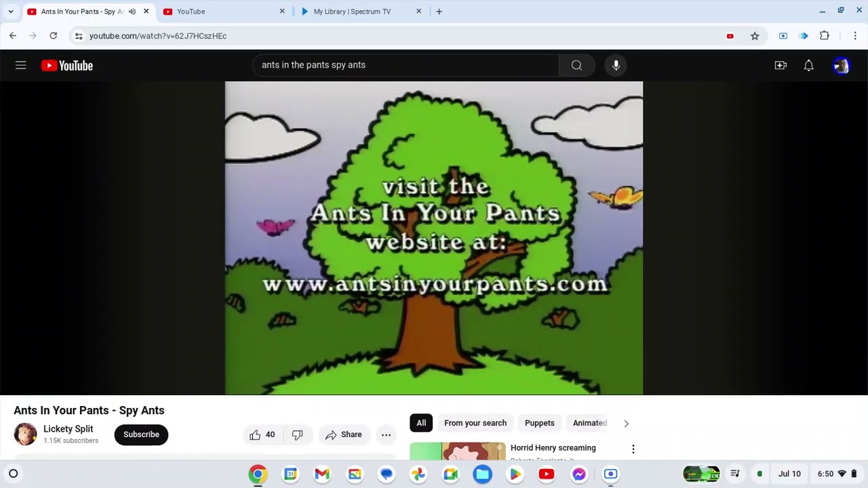Open more actions ellipsis under video
The image size is (868, 488).
[x=386, y=434]
